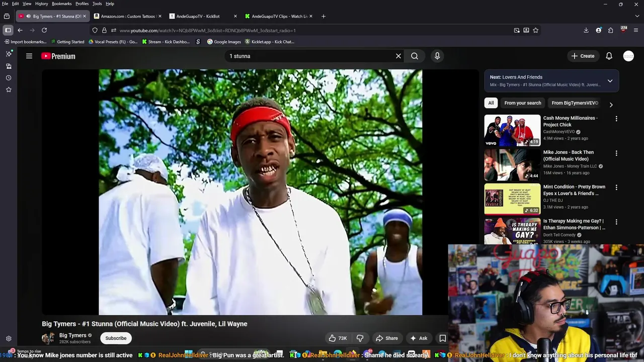Select From BigTymersVEVO chip
This screenshot has height=362, width=644.
[575, 103]
